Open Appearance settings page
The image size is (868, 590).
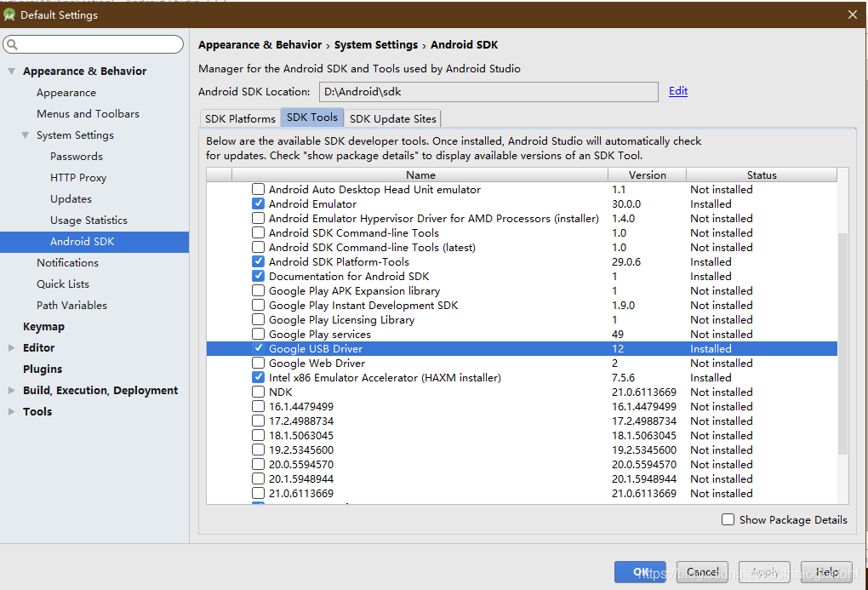(x=66, y=93)
